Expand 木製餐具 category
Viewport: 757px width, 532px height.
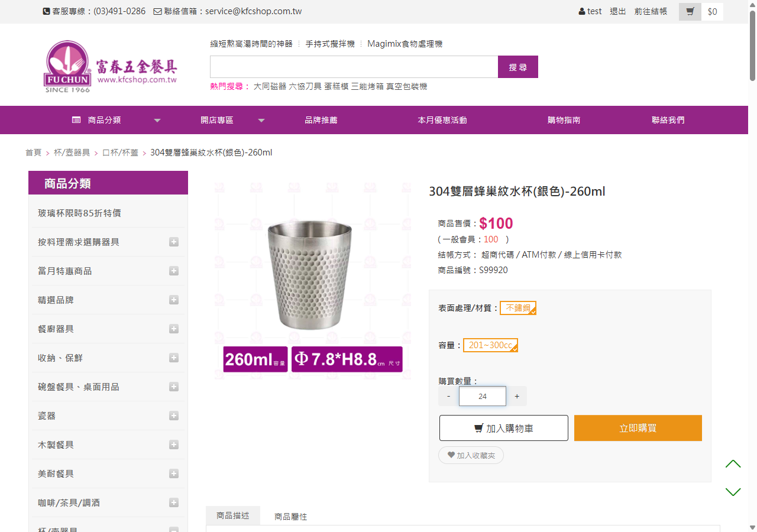click(x=174, y=445)
